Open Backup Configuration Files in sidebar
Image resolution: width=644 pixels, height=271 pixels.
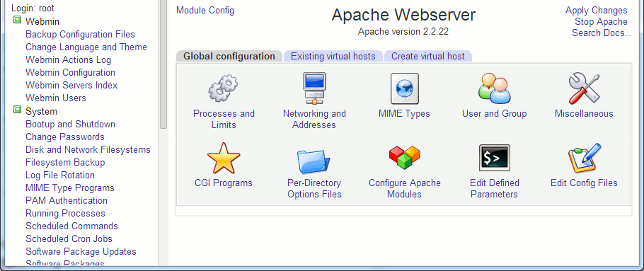click(x=80, y=35)
